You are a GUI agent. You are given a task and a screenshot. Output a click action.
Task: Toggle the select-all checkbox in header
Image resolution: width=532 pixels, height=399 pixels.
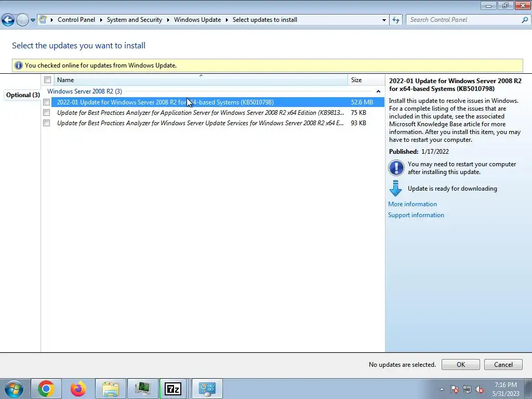(x=47, y=79)
